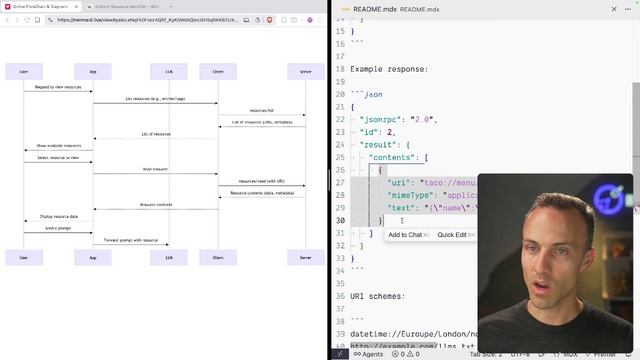This screenshot has height=360, width=640.
Task: Open the editor more actions menu
Action: [628, 9]
